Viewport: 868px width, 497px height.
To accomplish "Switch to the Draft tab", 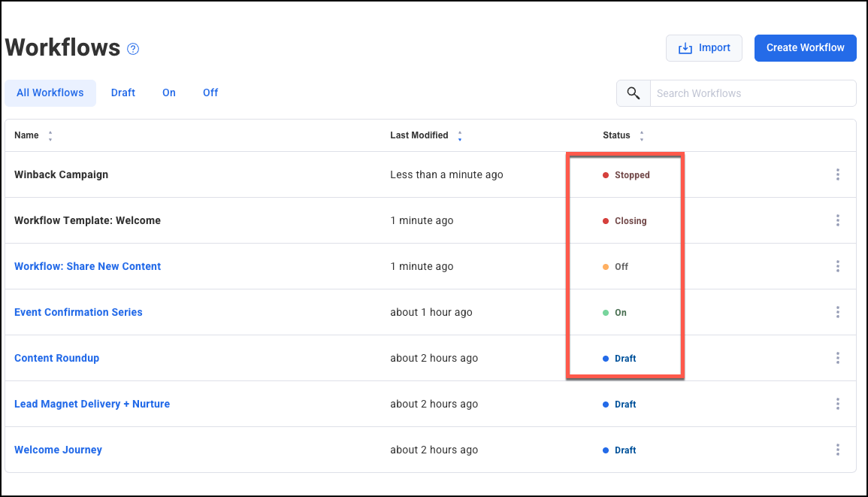I will click(123, 92).
